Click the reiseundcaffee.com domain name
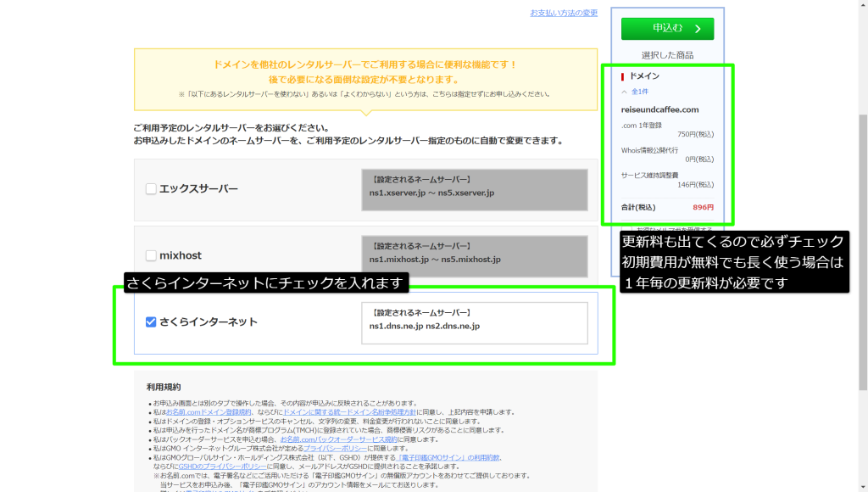This screenshot has height=492, width=868. 659,109
